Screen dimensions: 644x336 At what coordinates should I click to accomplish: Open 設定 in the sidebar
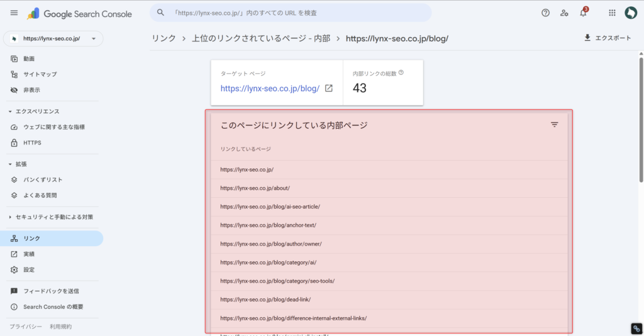click(x=29, y=269)
